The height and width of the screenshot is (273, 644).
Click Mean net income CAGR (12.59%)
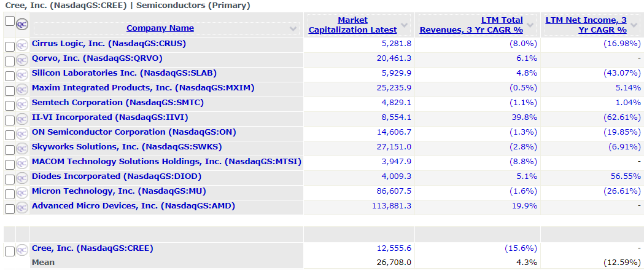click(622, 263)
